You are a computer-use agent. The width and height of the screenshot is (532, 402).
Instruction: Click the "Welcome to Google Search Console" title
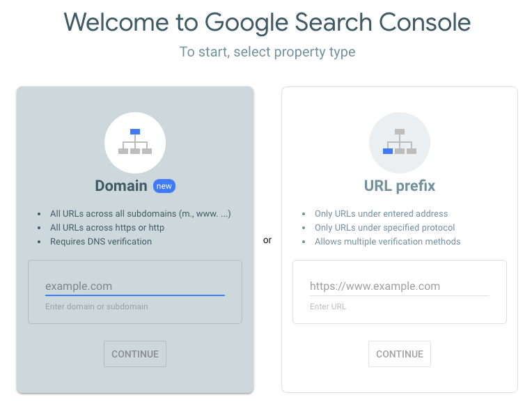pos(267,23)
